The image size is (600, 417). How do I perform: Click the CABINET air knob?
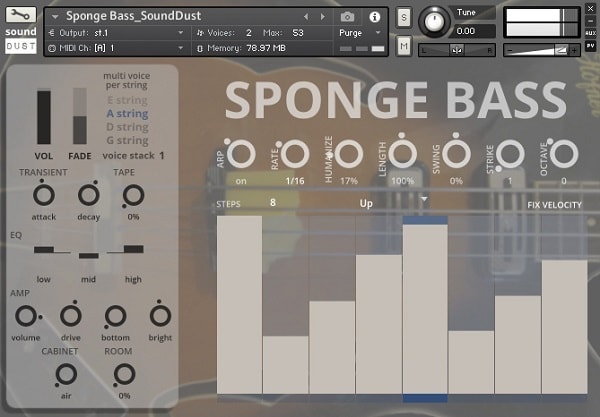tap(66, 374)
